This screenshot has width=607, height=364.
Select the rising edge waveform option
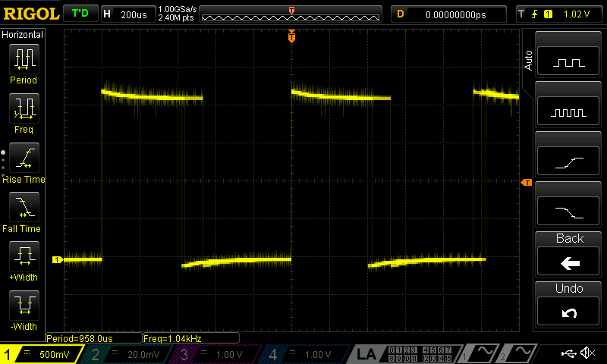[569, 162]
